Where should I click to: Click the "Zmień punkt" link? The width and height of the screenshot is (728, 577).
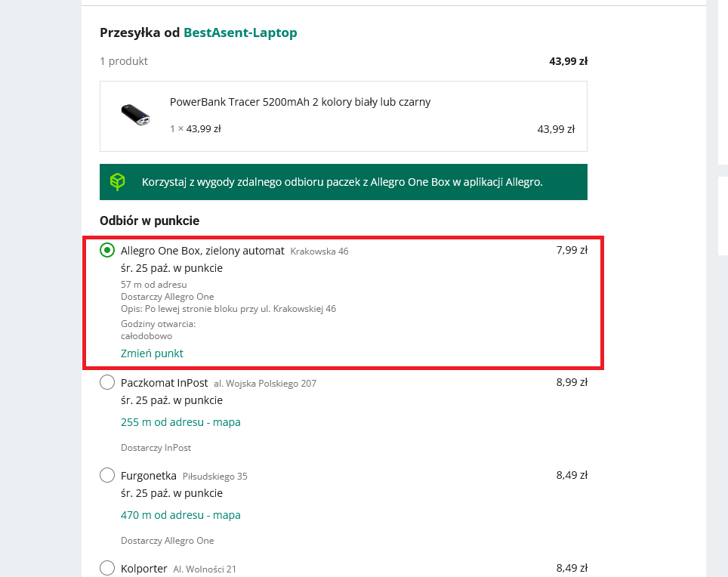click(152, 353)
